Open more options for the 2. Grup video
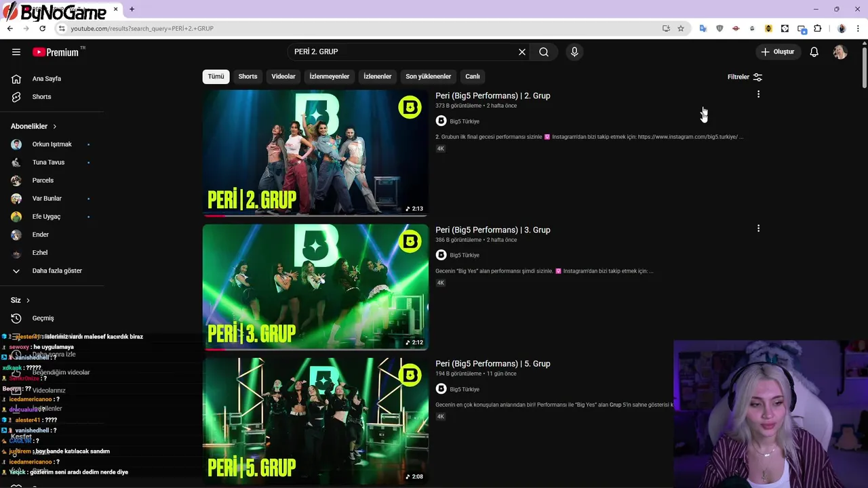This screenshot has width=868, height=488. [758, 95]
